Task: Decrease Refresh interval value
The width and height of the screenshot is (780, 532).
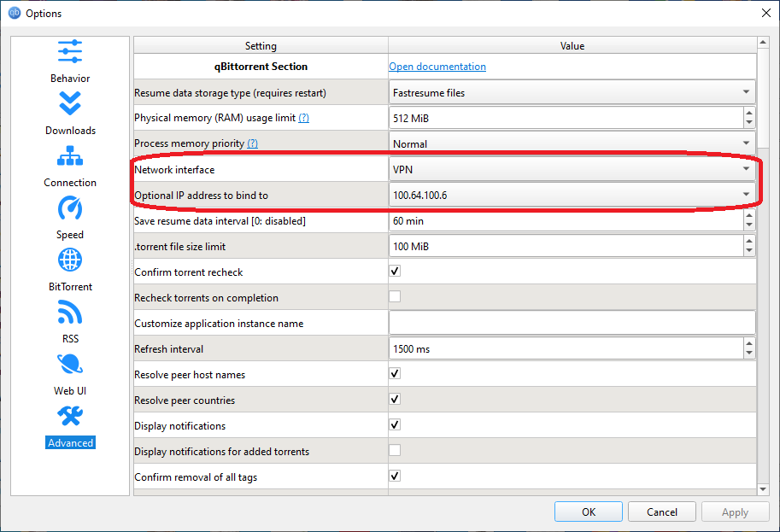Action: pyautogui.click(x=749, y=354)
